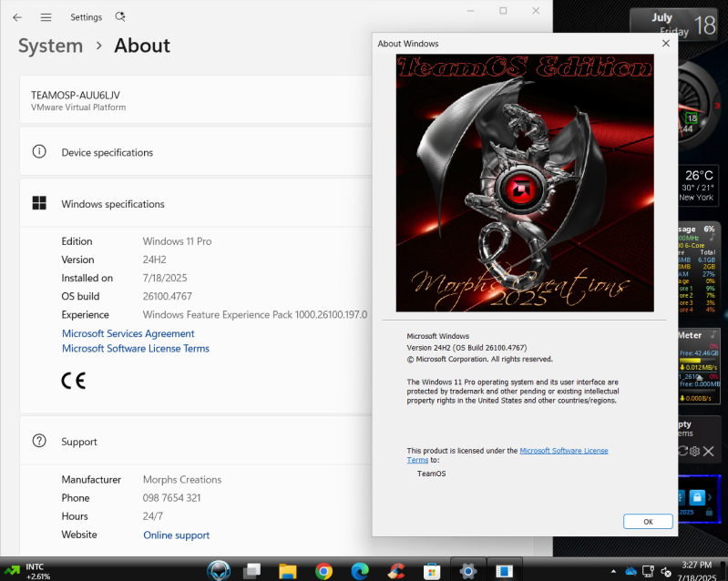This screenshot has width=728, height=581.
Task: Click the New York weather gadget
Action: [x=699, y=186]
